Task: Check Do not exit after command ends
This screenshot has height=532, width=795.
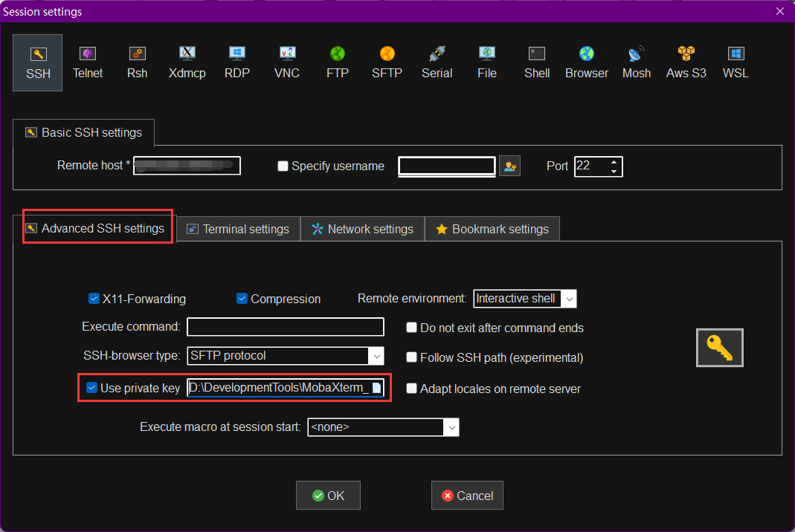Action: (x=412, y=328)
